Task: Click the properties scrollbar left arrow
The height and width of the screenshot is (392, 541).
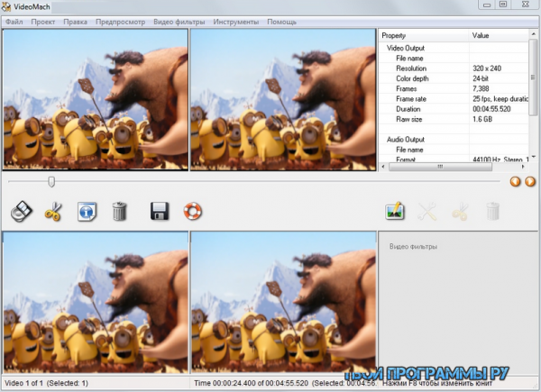Action: (x=383, y=167)
